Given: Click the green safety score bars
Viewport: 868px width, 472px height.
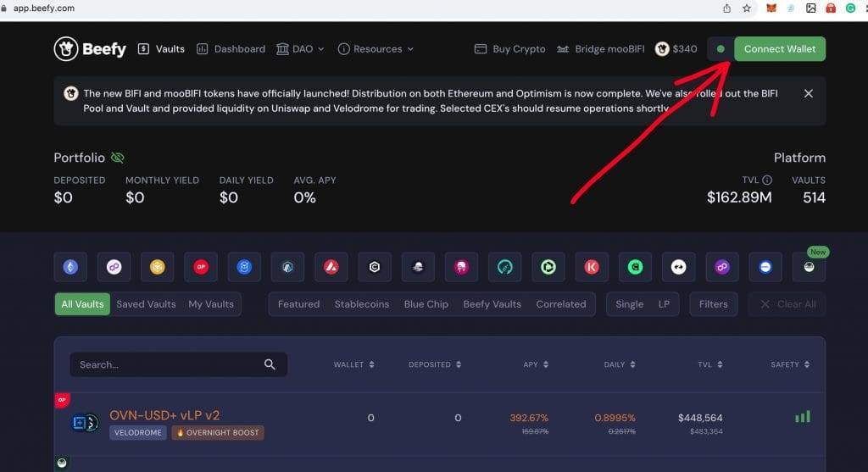Looking at the screenshot, I should point(803,417).
